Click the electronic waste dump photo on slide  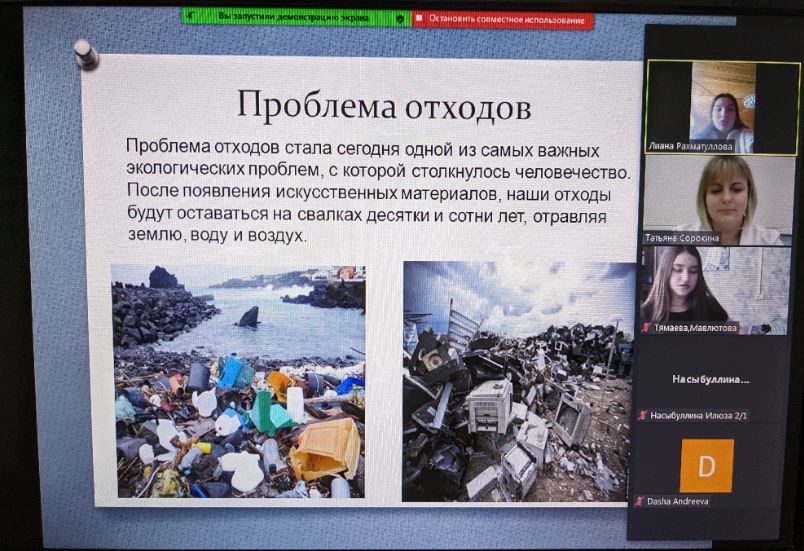click(518, 382)
